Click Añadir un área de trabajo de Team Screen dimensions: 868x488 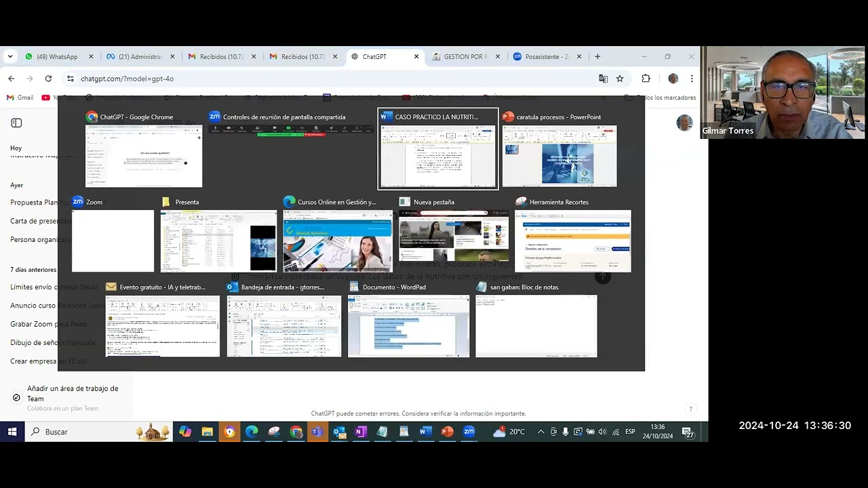click(66, 398)
